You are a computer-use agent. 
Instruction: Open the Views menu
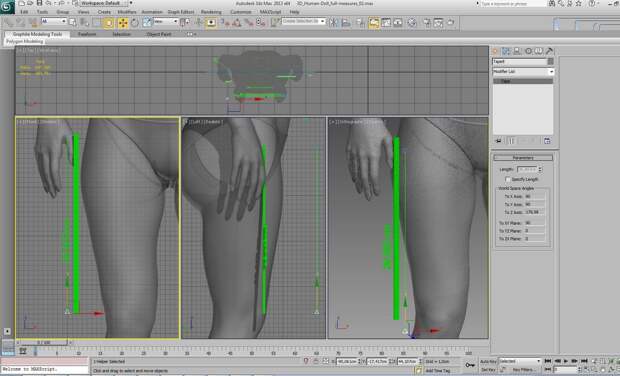pyautogui.click(x=83, y=12)
